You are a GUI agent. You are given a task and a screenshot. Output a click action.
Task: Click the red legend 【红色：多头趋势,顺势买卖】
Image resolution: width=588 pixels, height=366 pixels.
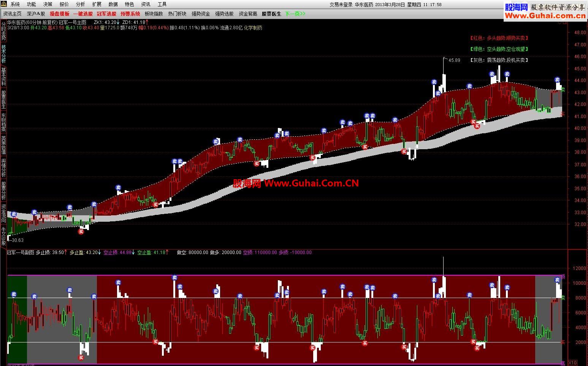coord(499,38)
